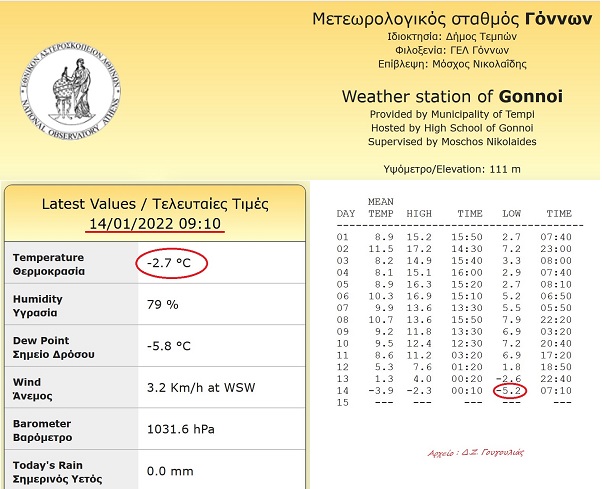
Task: Click the 'Wind Άνεμος' row label
Action: pyautogui.click(x=33, y=388)
